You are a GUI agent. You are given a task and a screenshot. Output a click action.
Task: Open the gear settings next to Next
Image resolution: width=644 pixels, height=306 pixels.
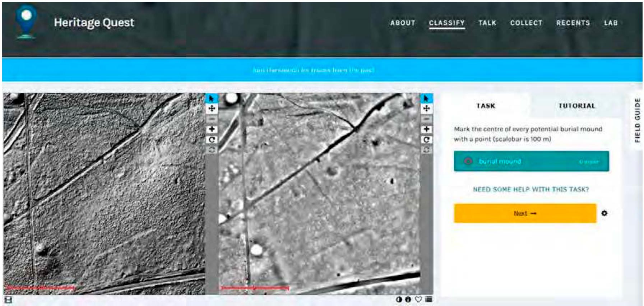604,213
